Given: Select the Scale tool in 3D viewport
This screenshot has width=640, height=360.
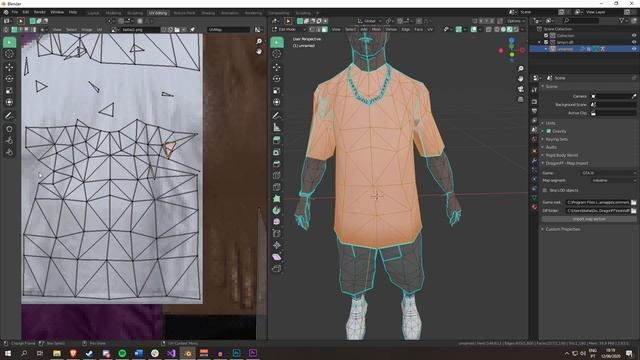Looking at the screenshot, I should 277,91.
